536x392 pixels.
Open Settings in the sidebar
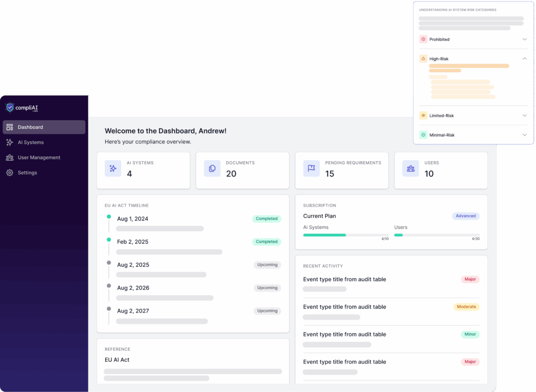point(27,173)
